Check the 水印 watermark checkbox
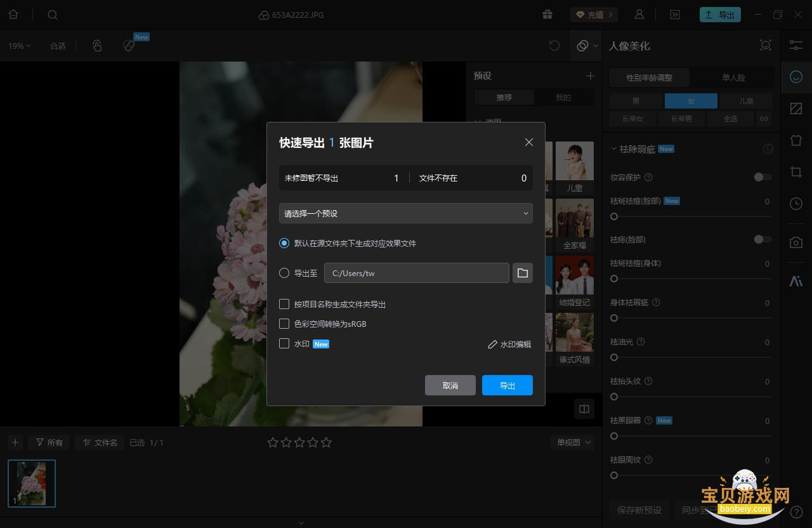 point(284,343)
